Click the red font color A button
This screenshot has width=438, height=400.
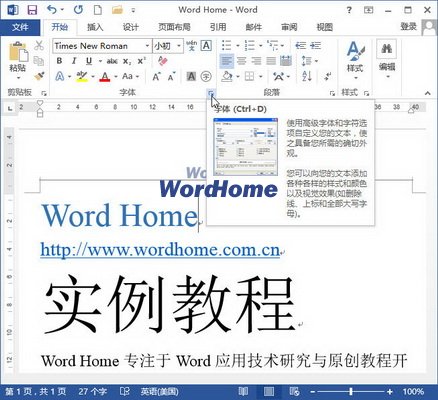[x=105, y=77]
